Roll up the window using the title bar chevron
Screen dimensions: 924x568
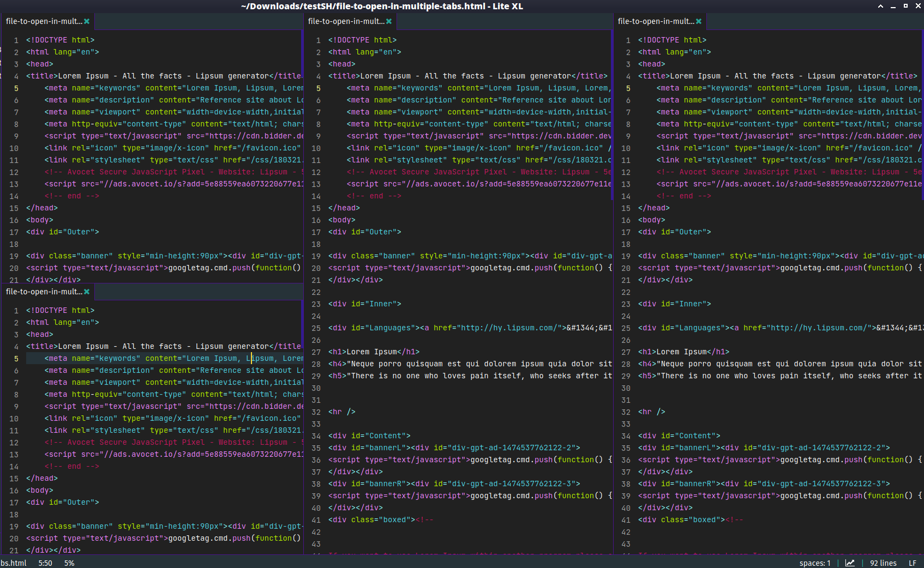[880, 6]
